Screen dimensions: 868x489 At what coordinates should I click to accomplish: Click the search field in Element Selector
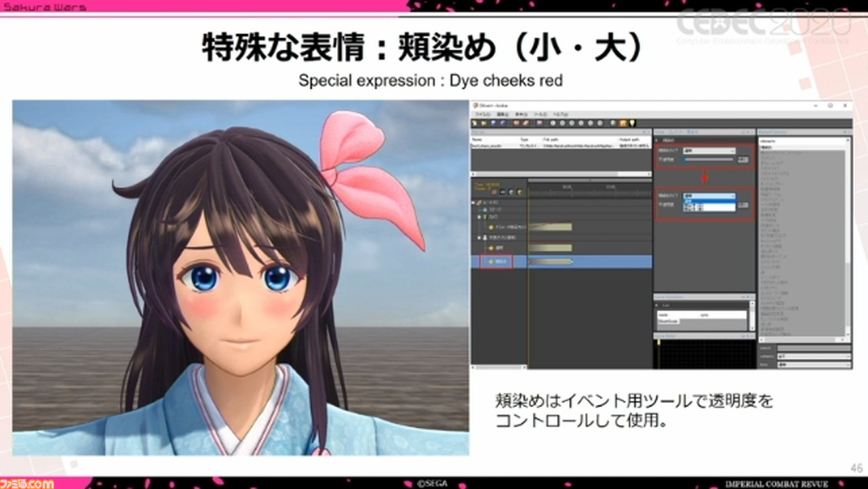click(813, 348)
